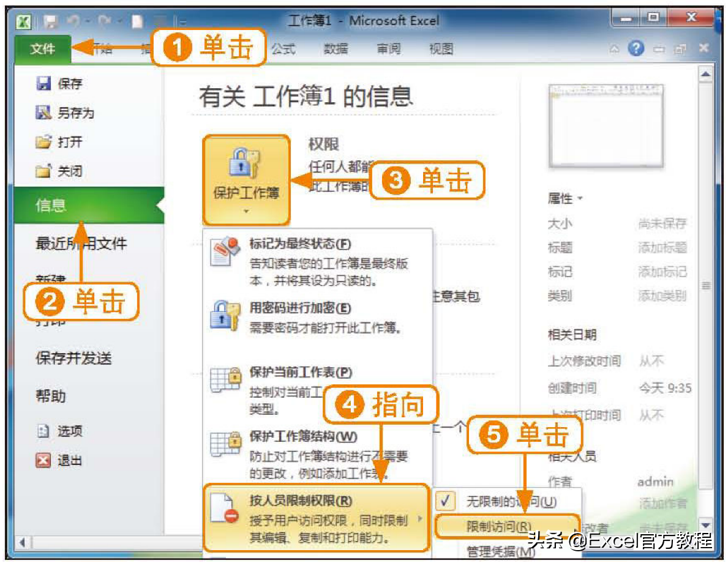Viewport: 728px width, 566px height.
Task: Minimize the ribbon with the caret icon
Action: (x=614, y=48)
